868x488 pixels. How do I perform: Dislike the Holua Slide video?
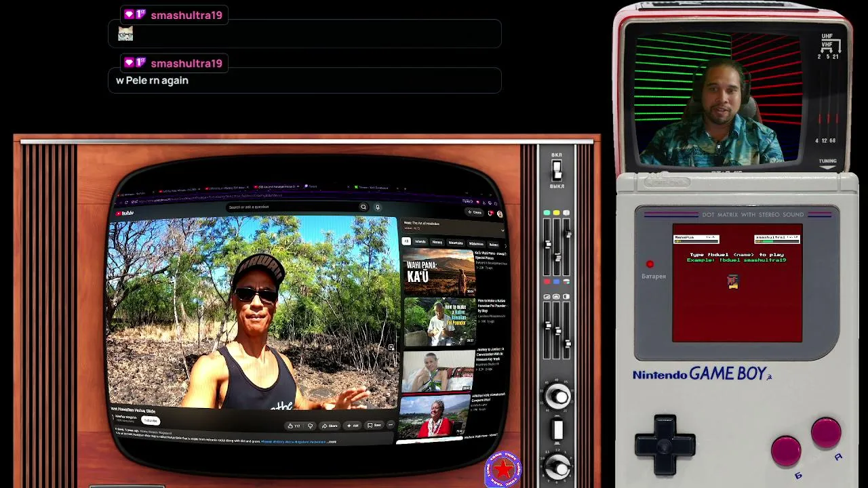point(311,426)
